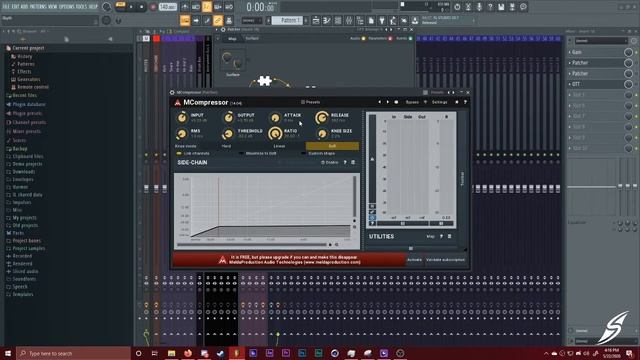This screenshot has height=360, width=640.
Task: Open OTT slot dropdown arrow
Action: (x=570, y=84)
